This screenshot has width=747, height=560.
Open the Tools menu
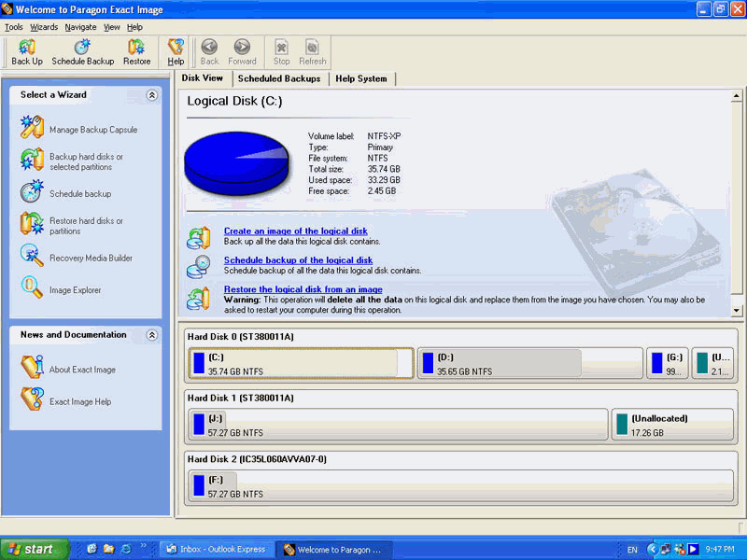pos(14,27)
